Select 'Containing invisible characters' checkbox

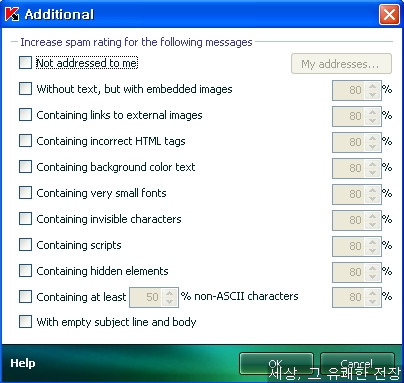25,219
